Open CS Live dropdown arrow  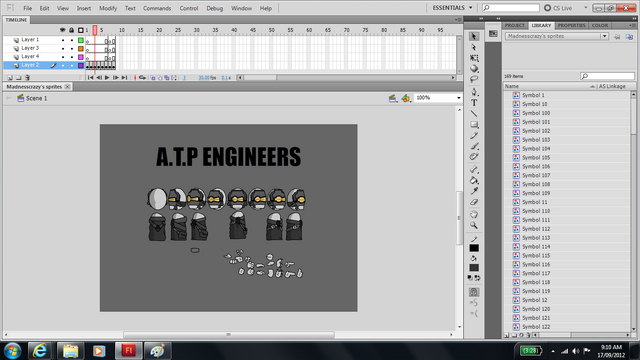[586, 8]
